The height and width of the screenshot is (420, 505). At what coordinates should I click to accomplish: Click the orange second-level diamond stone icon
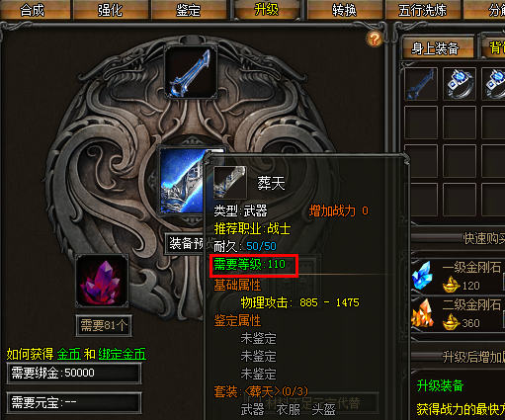click(x=423, y=313)
